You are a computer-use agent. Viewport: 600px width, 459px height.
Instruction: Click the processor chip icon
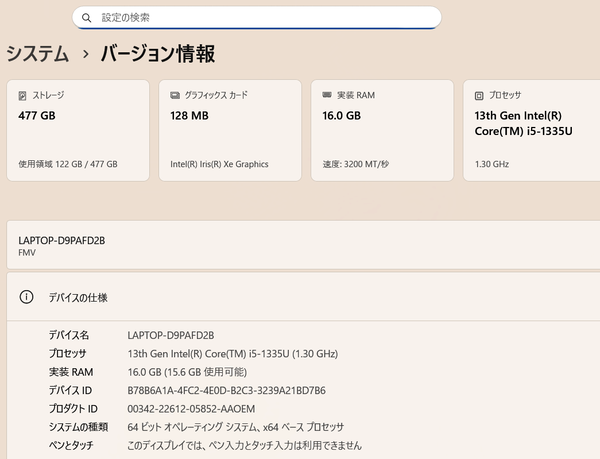tap(479, 96)
